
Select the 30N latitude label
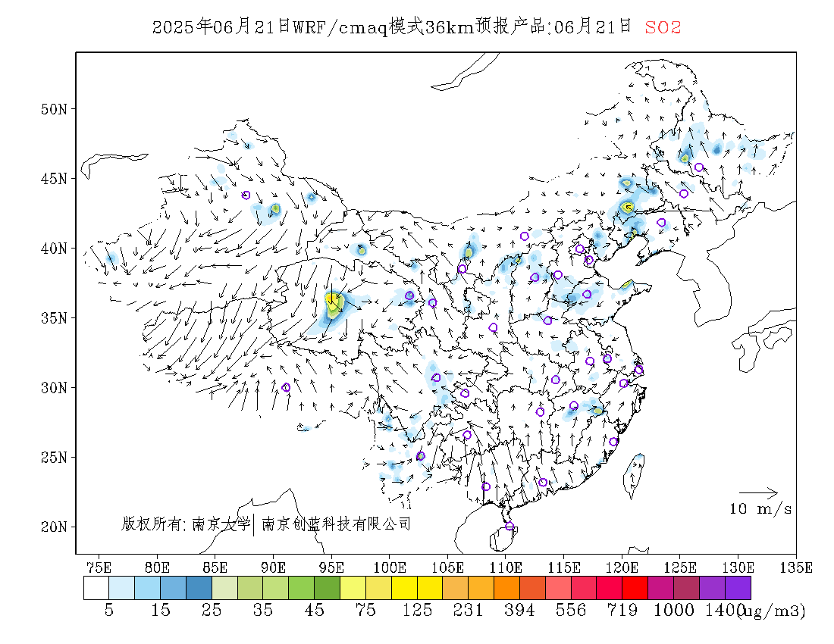point(55,388)
